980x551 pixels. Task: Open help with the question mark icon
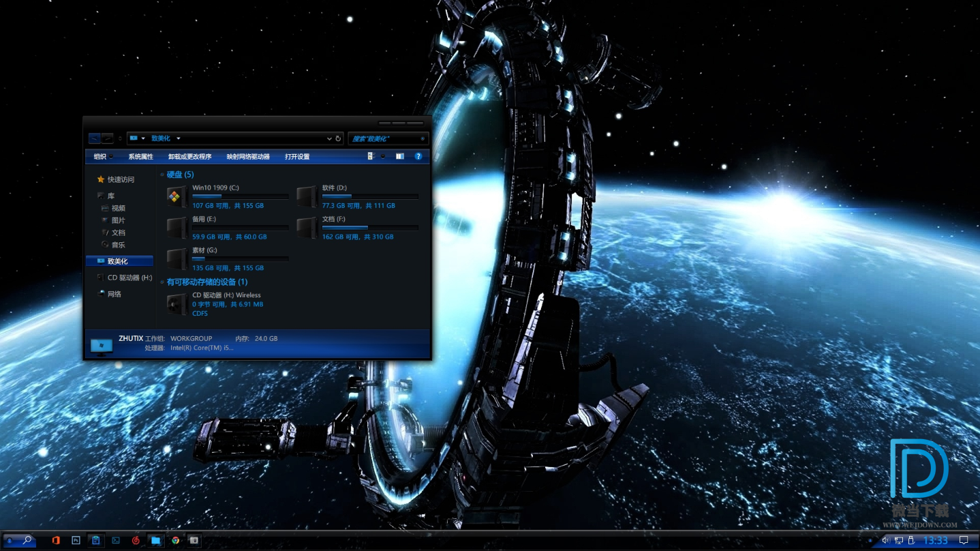tap(418, 156)
